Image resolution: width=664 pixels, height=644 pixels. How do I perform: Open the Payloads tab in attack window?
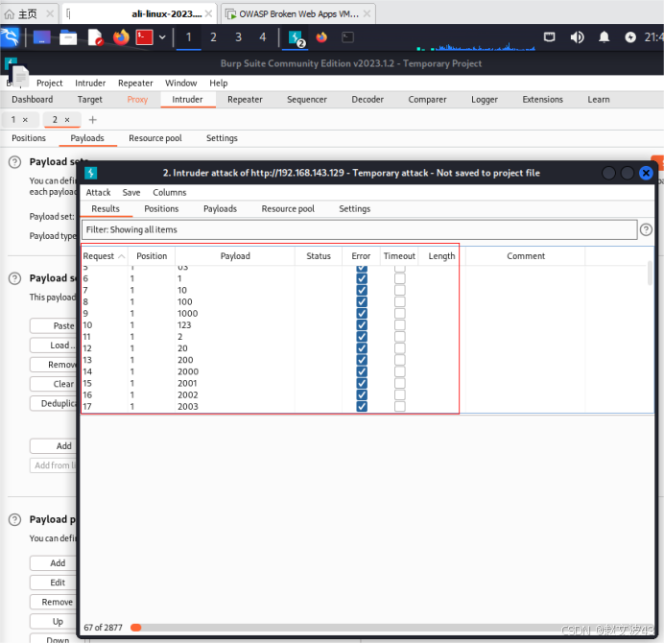(x=220, y=209)
